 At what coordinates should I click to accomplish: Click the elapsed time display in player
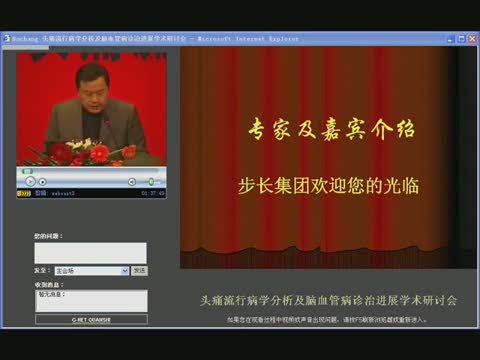point(153,193)
